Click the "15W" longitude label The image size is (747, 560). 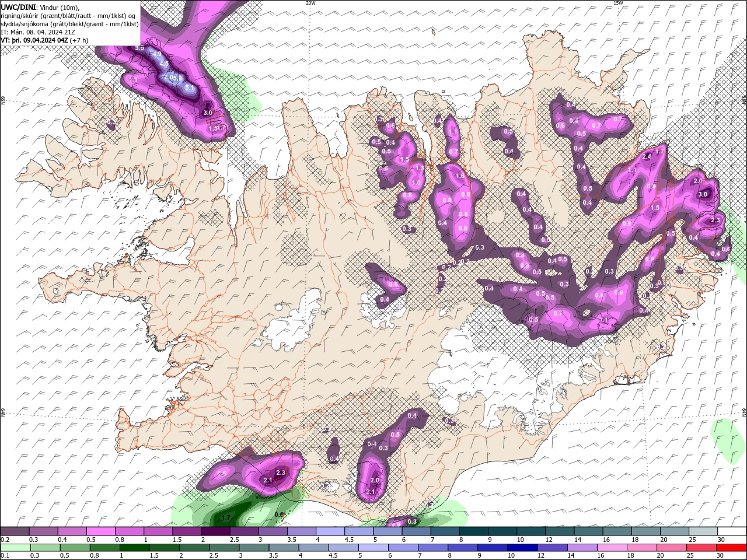[x=618, y=3]
